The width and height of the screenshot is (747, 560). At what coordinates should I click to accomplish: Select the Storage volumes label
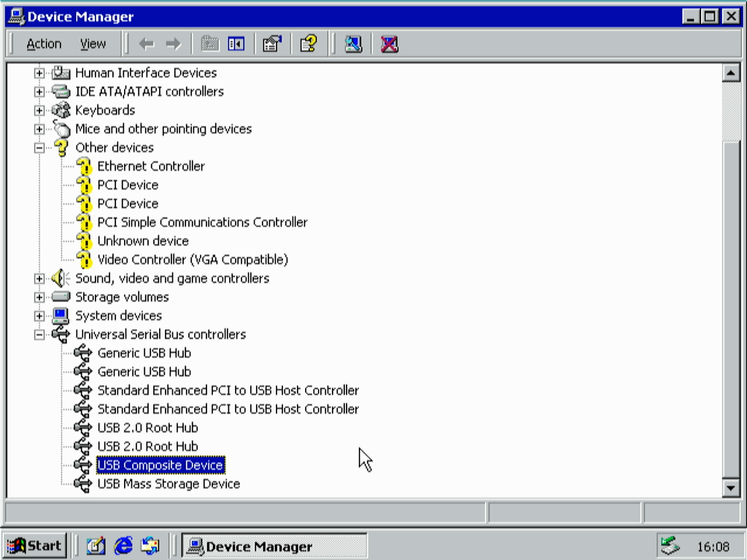[x=122, y=297]
